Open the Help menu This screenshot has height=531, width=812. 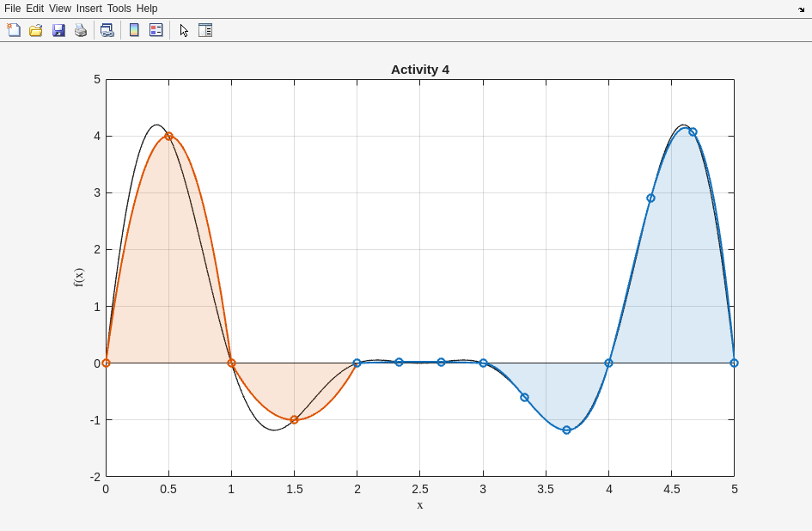(147, 9)
